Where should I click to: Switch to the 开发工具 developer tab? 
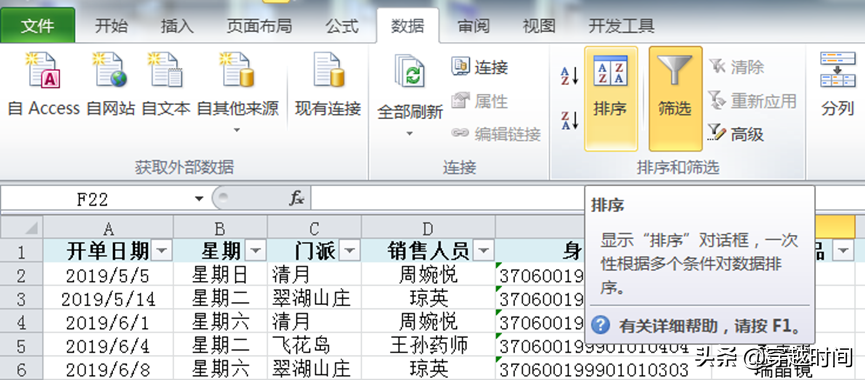pos(621,26)
